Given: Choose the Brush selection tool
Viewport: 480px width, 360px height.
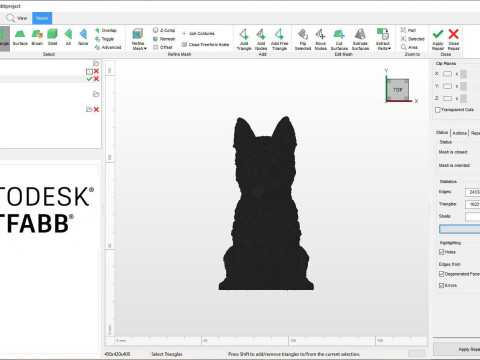Looking at the screenshot, I should [37, 37].
